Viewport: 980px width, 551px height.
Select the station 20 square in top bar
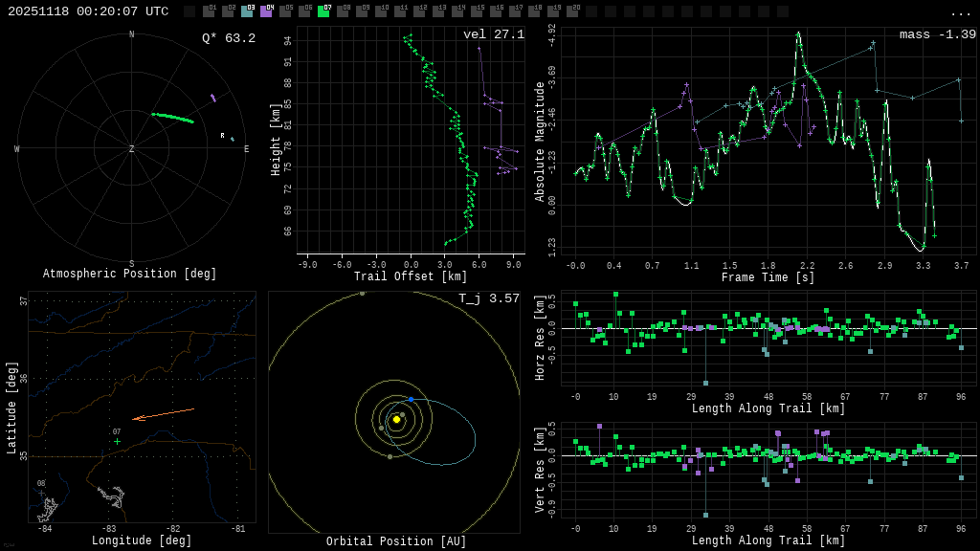[x=572, y=11]
